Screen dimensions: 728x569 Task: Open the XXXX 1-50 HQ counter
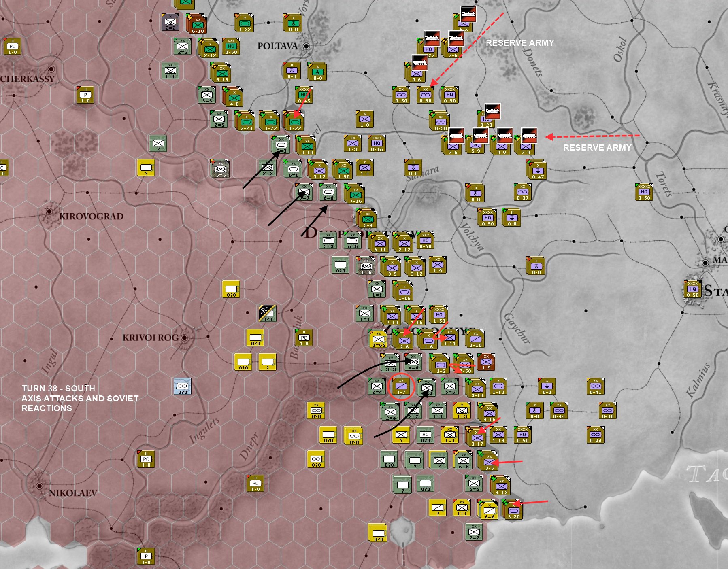point(439,315)
